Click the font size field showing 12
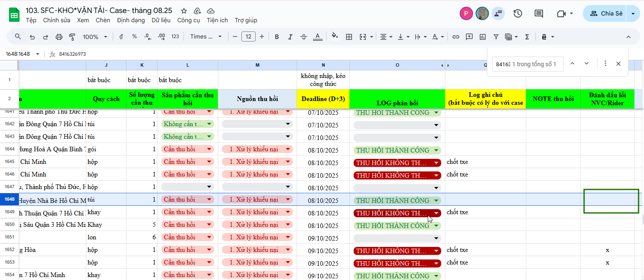The width and height of the screenshot is (644, 280). pyautogui.click(x=248, y=37)
